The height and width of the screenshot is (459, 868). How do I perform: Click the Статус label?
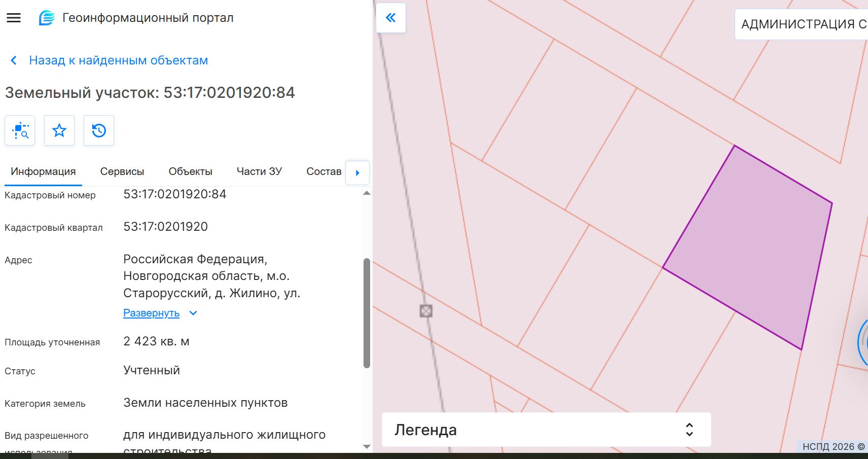coord(20,371)
